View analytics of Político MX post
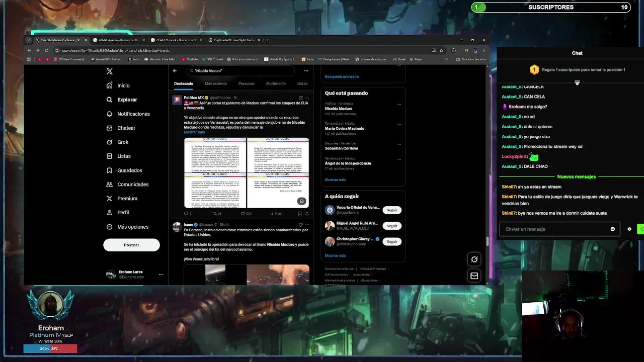Image resolution: width=644 pixels, height=362 pixels. (x=276, y=214)
